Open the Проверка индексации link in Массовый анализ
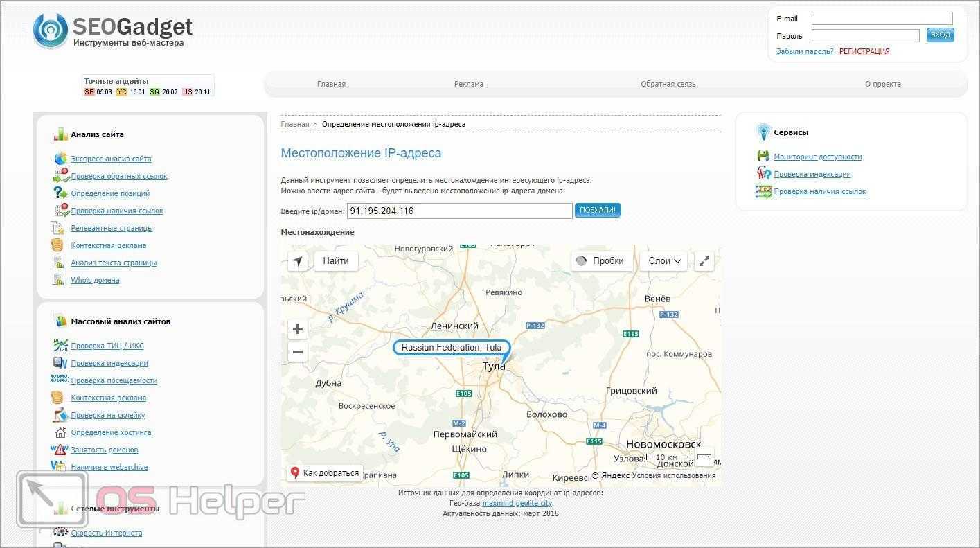The image size is (980, 548). (x=109, y=363)
